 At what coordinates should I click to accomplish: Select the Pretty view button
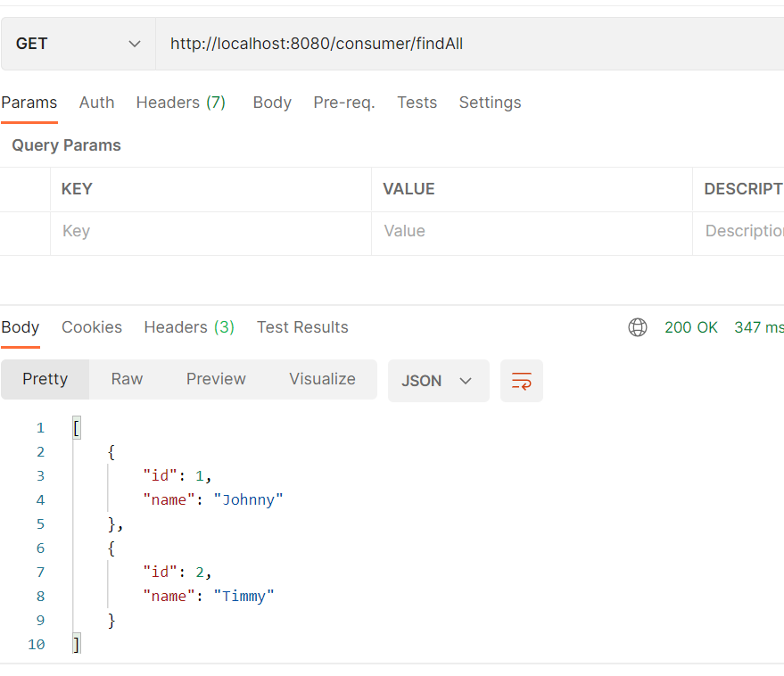pos(45,379)
